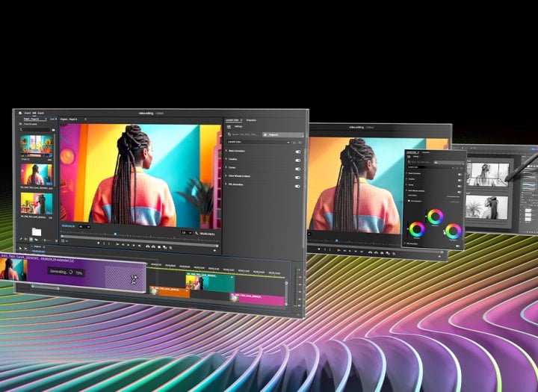The image size is (538, 392).
Task: Toggle the Basic Correction switch off
Action: coord(297,152)
